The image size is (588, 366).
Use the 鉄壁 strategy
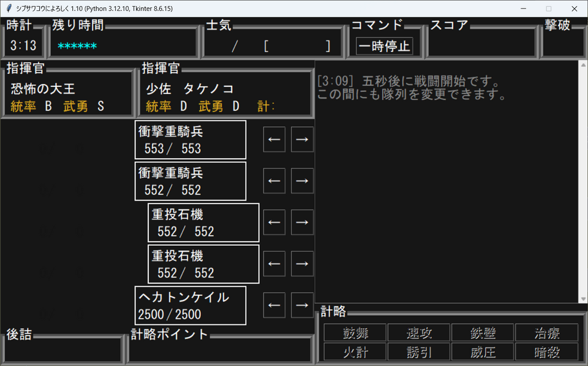click(483, 333)
